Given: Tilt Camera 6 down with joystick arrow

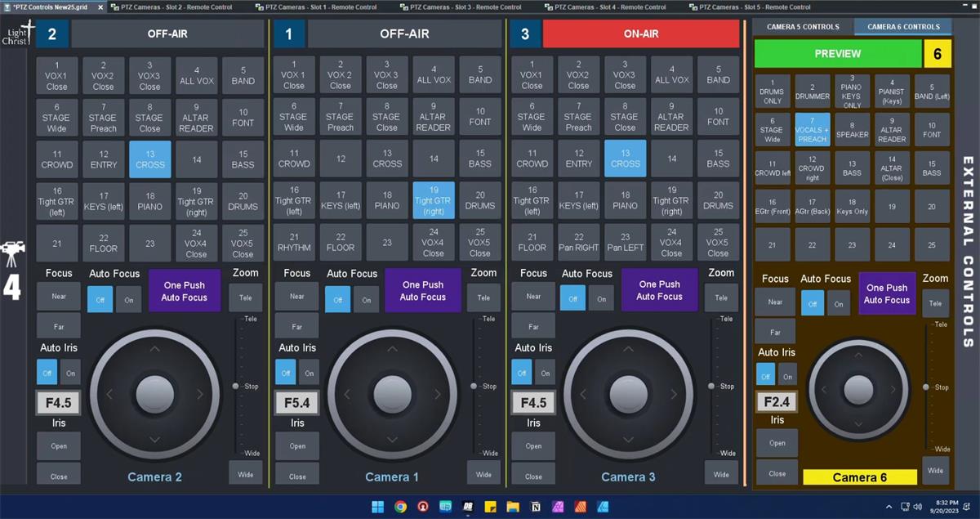Looking at the screenshot, I should (x=857, y=426).
